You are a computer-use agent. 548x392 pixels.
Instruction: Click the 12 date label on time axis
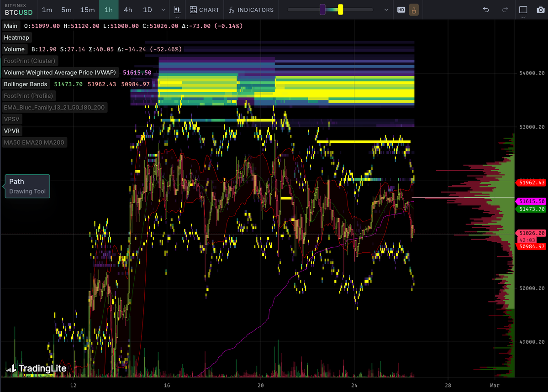tap(73, 385)
